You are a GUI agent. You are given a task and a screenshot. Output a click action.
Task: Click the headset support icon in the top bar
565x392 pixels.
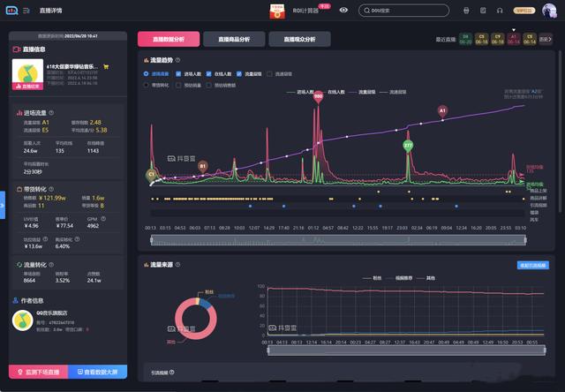tap(501, 11)
